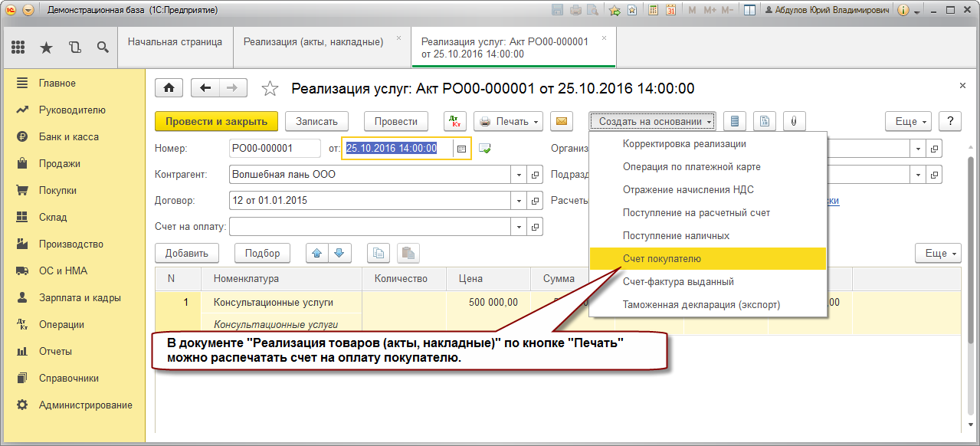Show Дт/Кт postings icon
Viewport: 980px width, 446px height.
[455, 121]
